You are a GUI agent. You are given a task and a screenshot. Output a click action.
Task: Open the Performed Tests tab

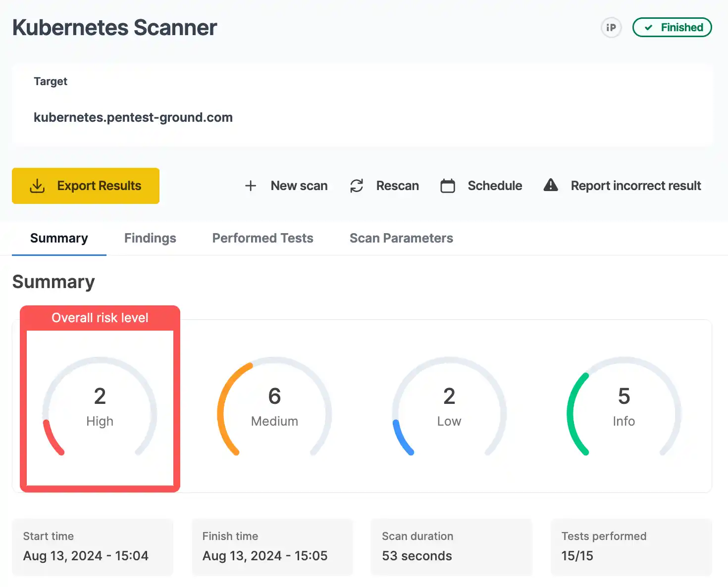pyautogui.click(x=262, y=238)
